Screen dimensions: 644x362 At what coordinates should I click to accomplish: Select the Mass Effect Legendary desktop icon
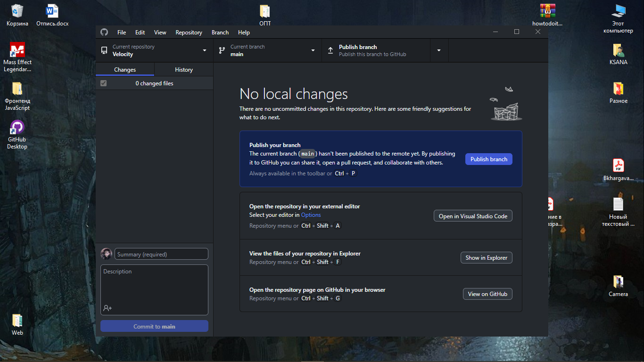[17, 57]
